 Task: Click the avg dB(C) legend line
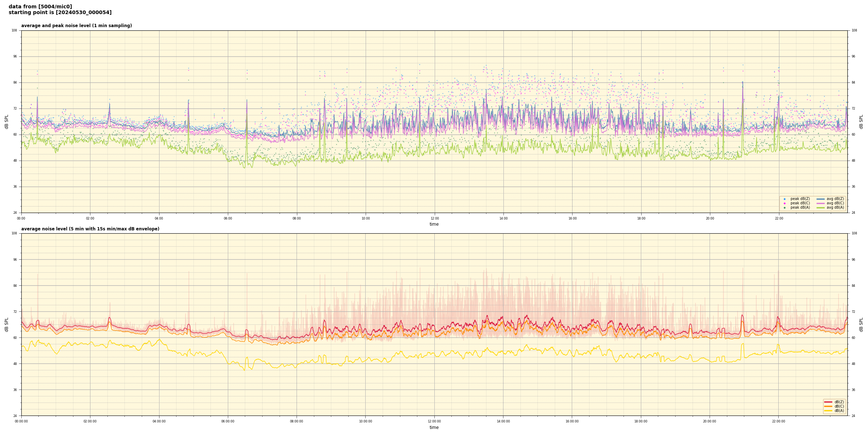(821, 203)
